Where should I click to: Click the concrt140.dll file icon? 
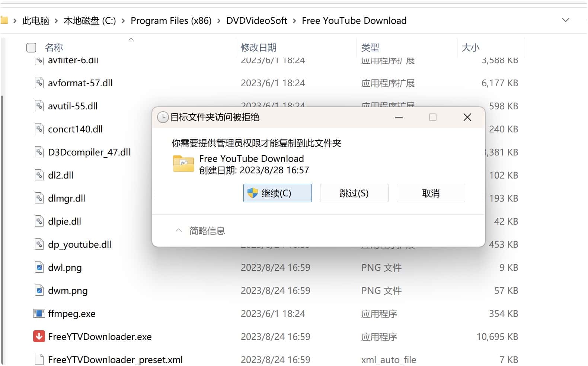coord(39,129)
